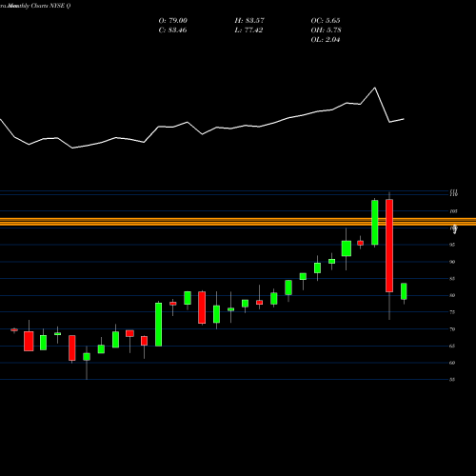Select the close value 'C: 83.46'
This screenshot has width=476, height=476.
click(172, 30)
